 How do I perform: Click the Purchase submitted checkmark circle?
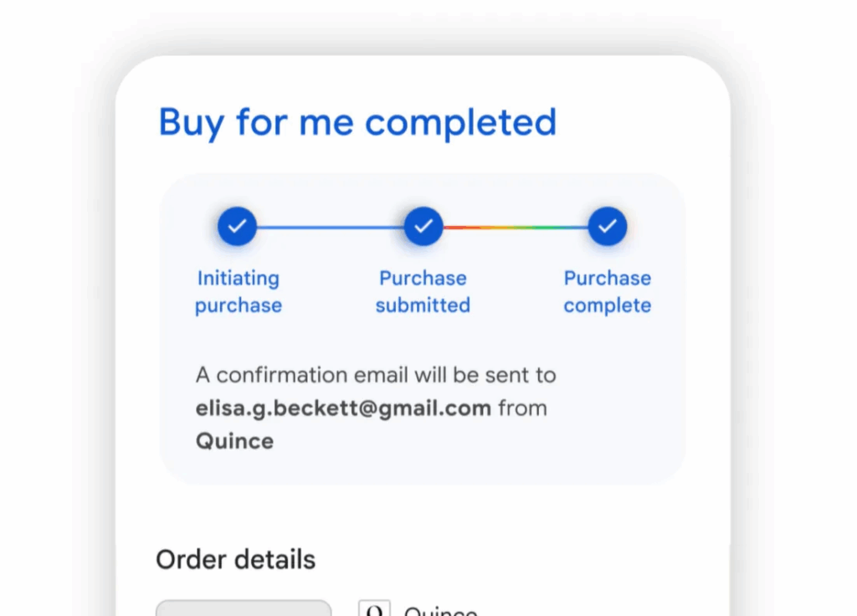(x=423, y=226)
